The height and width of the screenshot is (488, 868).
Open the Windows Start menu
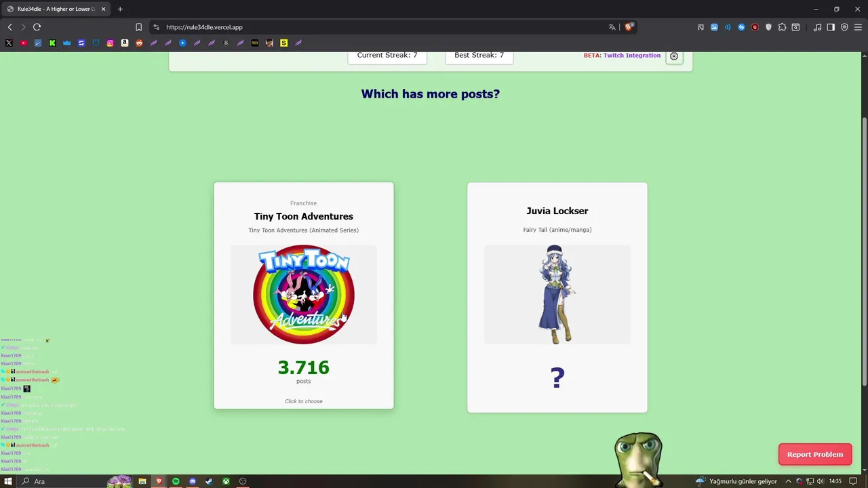pos(9,481)
